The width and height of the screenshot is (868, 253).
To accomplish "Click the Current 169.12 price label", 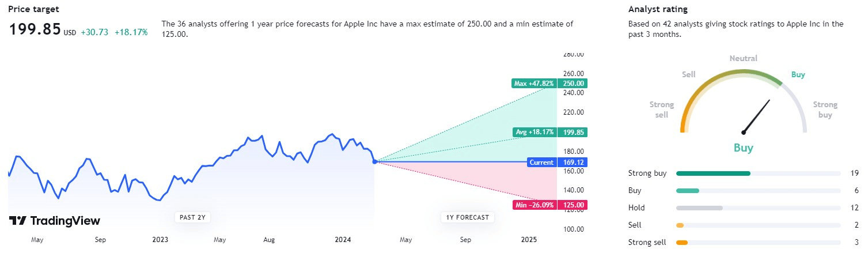I will click(557, 163).
